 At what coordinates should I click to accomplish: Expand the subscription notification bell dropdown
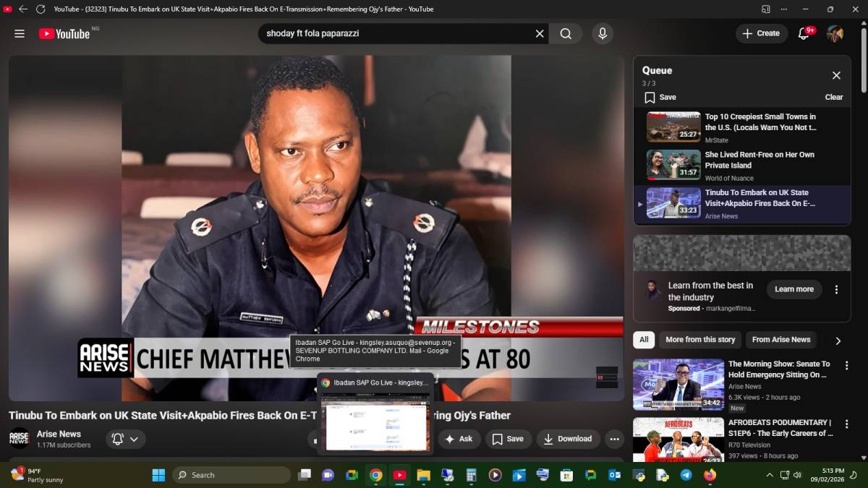pyautogui.click(x=126, y=439)
